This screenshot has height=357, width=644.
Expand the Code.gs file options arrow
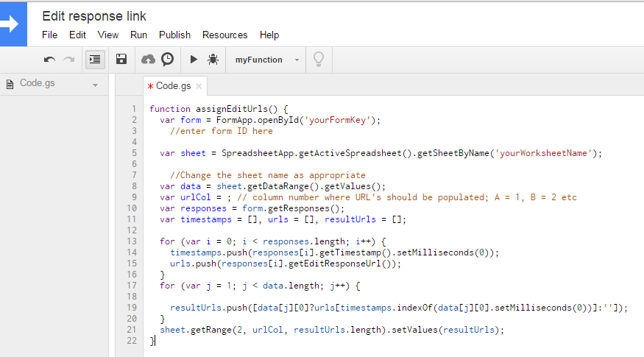coord(95,85)
